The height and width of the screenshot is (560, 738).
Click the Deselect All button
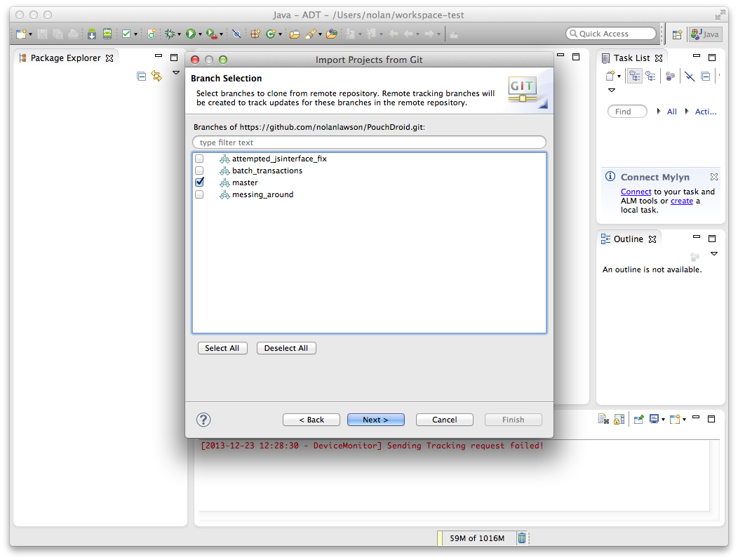286,348
